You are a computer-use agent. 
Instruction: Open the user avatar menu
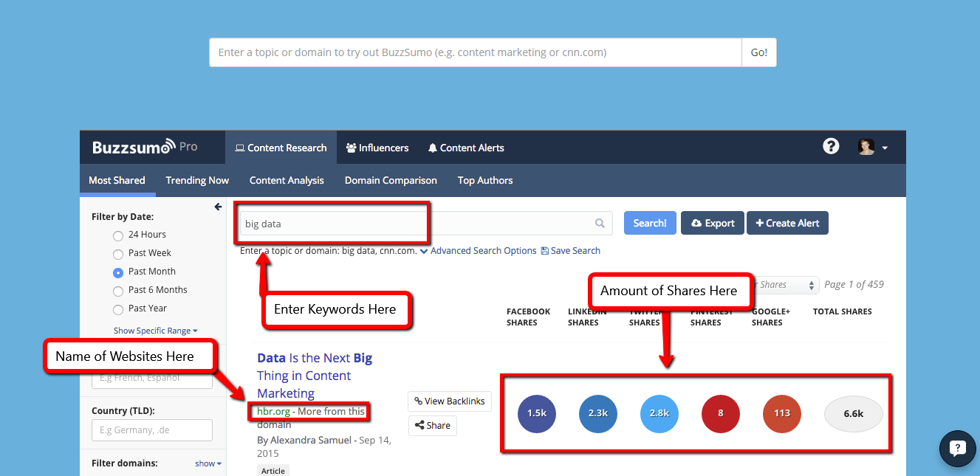(x=872, y=147)
